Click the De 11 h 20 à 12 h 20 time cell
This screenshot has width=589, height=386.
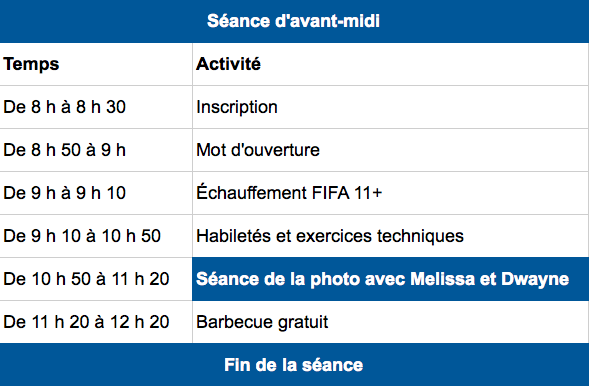[96, 322]
